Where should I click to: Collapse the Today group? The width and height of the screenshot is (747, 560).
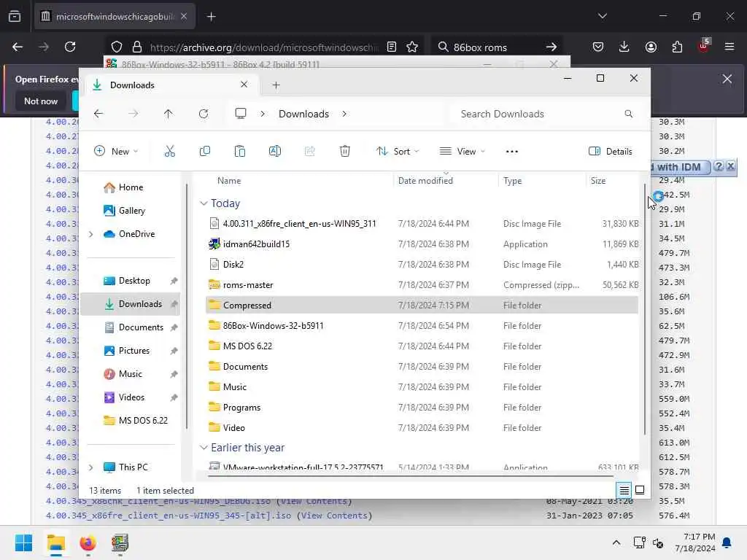(204, 203)
